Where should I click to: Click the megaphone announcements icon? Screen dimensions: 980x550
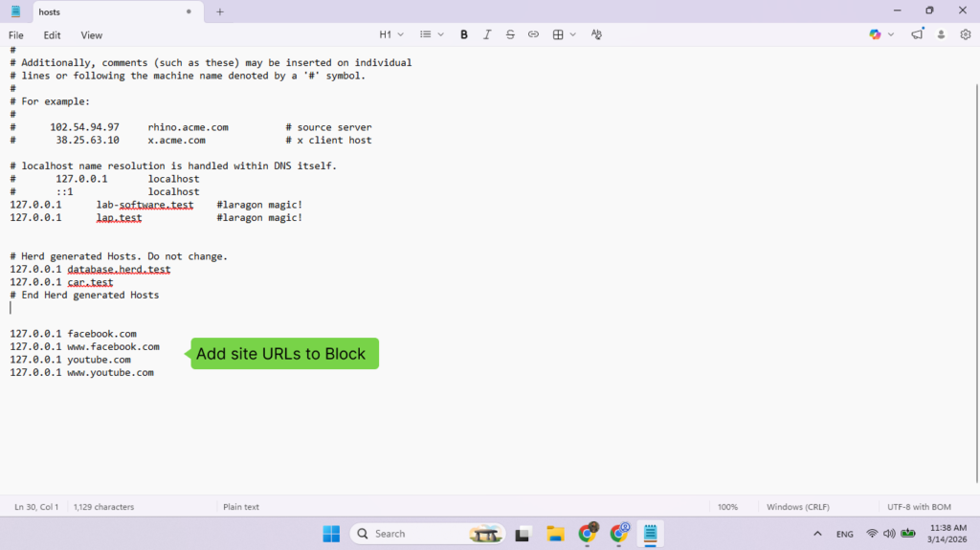pos(917,34)
